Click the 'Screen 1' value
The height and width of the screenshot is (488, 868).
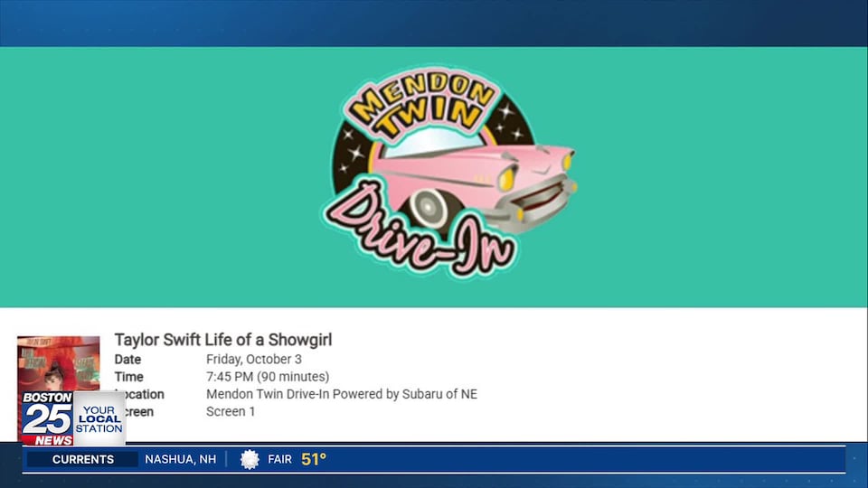pos(231,412)
